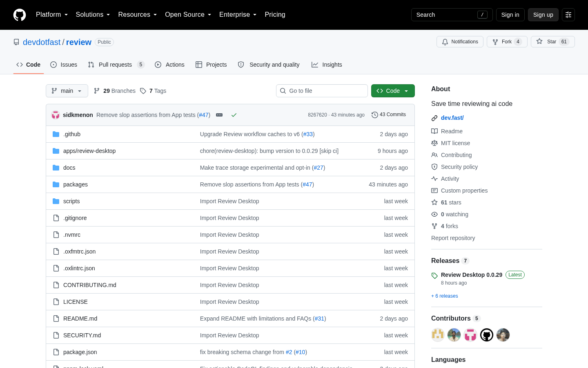The height and width of the screenshot is (368, 588).
Task: Open the Review Desktop 0.0.29 release
Action: click(472, 275)
